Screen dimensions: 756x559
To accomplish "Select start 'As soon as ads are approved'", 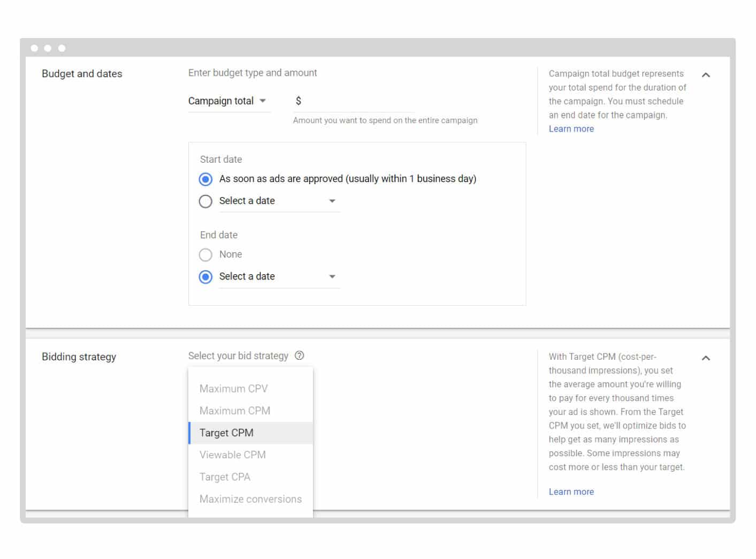I will (205, 179).
